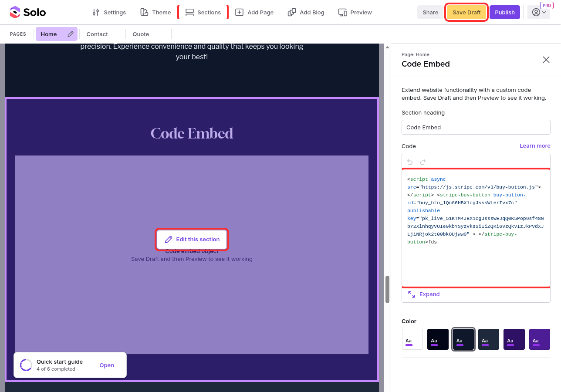Expand the code editor

[x=424, y=294]
